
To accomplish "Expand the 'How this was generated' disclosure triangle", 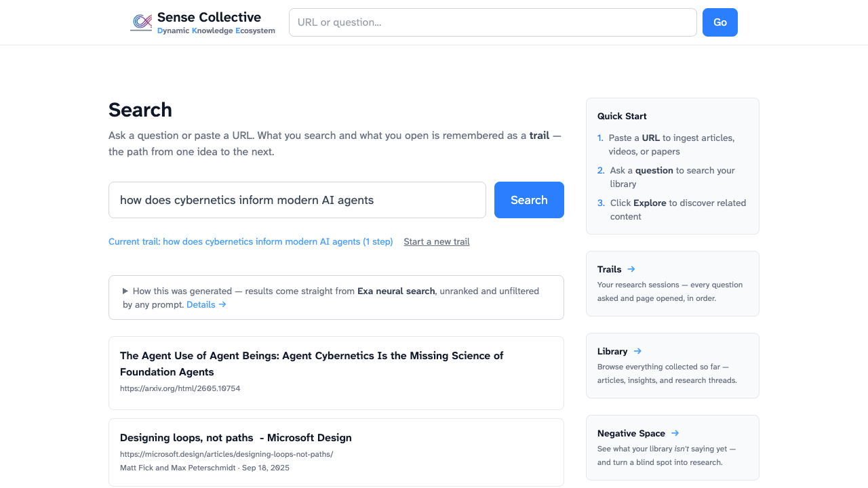I will (125, 291).
